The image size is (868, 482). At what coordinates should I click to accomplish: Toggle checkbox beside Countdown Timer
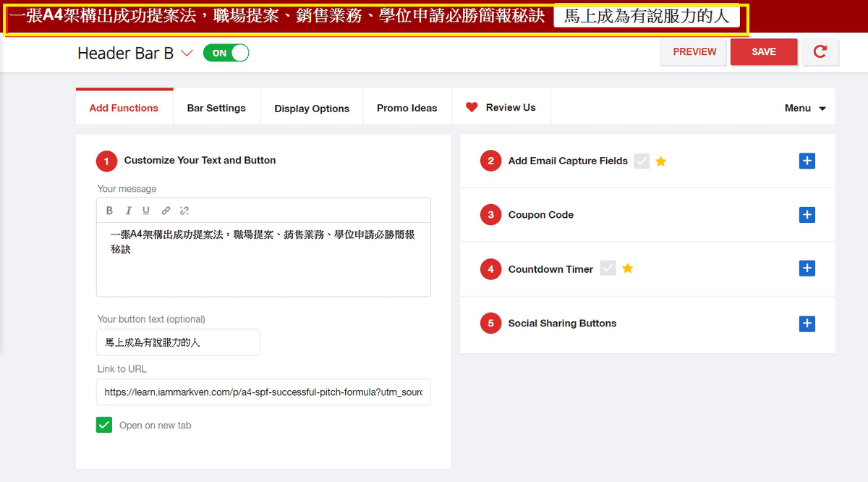[x=608, y=269]
